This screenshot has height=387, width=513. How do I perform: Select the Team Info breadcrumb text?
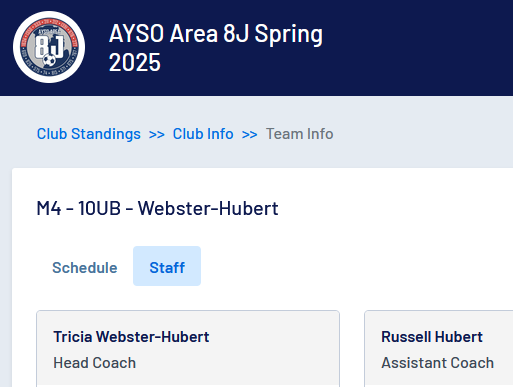(299, 134)
